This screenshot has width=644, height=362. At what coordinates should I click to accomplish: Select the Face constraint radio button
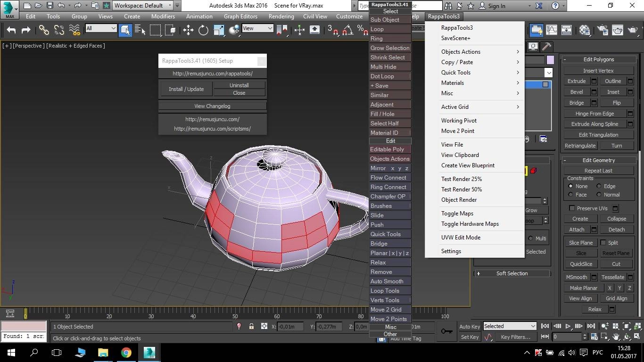pos(570,195)
